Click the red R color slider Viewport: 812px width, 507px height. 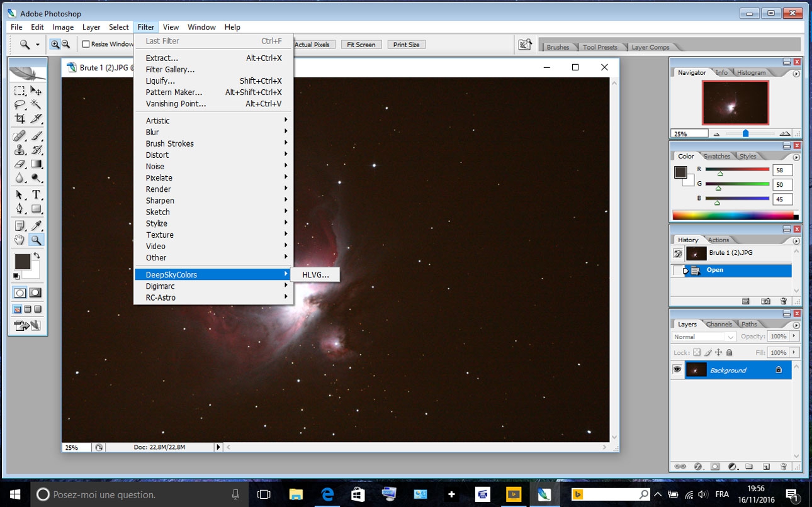737,169
